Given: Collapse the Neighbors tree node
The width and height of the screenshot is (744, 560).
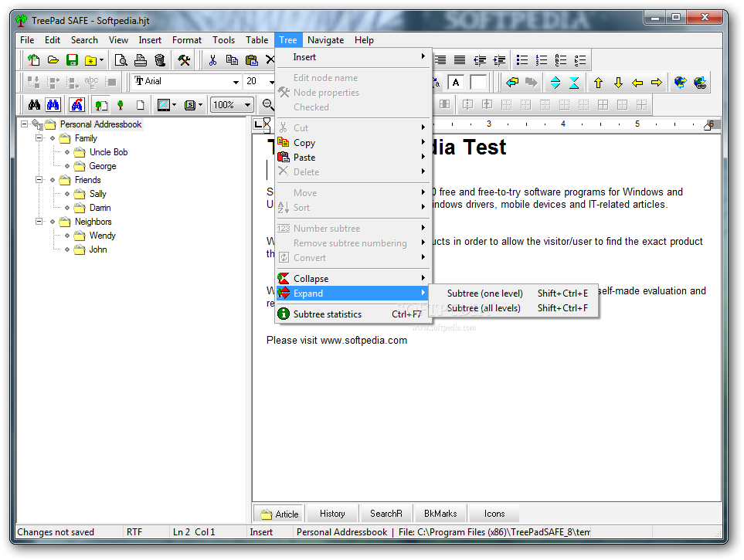Looking at the screenshot, I should [x=39, y=222].
